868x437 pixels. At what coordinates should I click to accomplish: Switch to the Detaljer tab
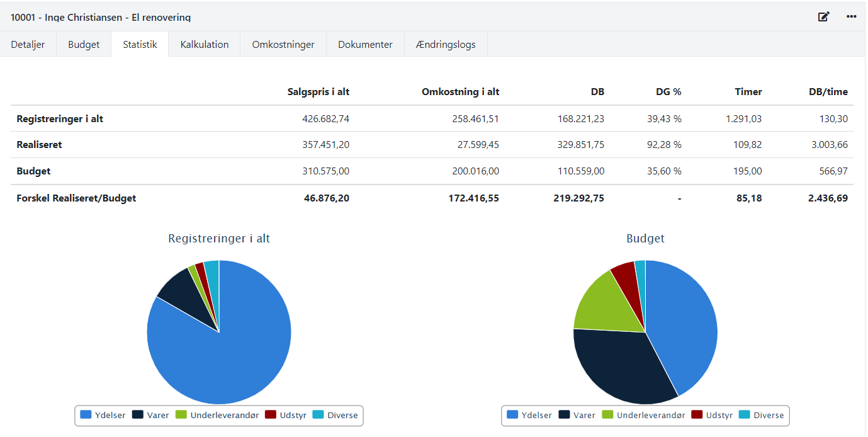(x=26, y=44)
